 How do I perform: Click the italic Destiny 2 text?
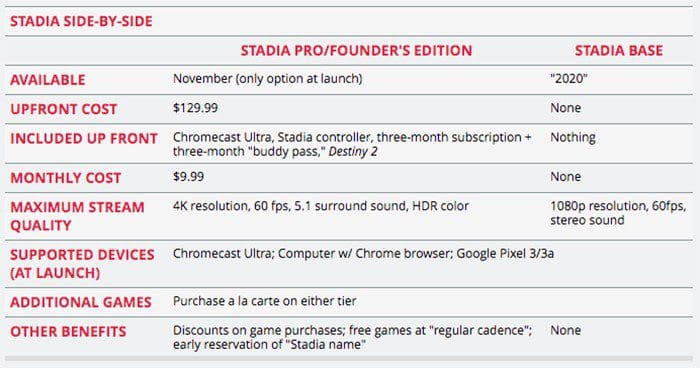pos(353,151)
